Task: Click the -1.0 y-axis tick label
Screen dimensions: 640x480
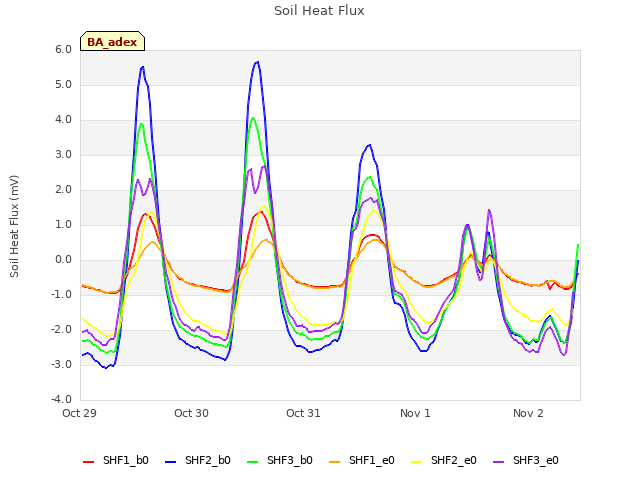Action: tap(61, 294)
